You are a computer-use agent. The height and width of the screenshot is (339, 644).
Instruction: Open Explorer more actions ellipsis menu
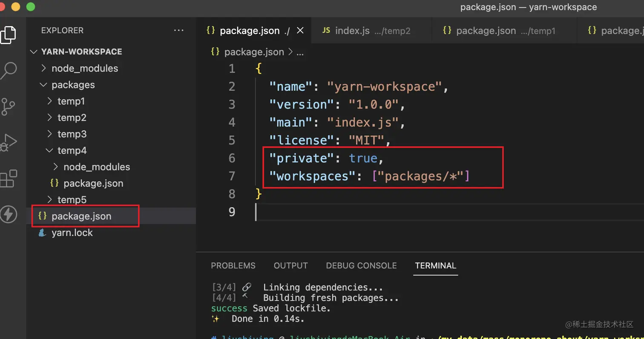pyautogui.click(x=178, y=31)
